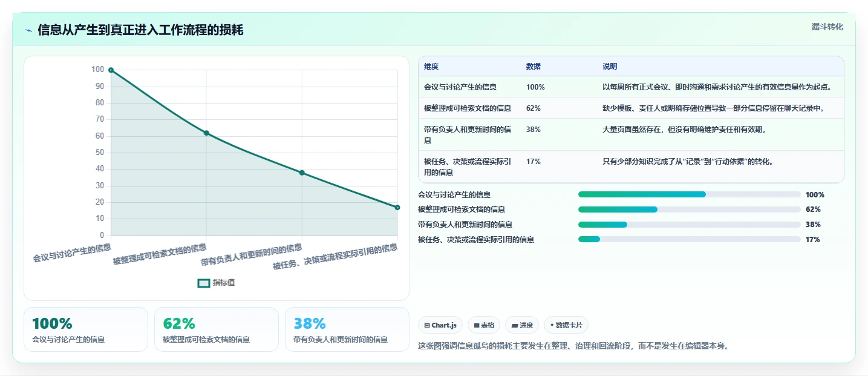Click progress row label 被整理成可检索文档的信息

click(462, 209)
